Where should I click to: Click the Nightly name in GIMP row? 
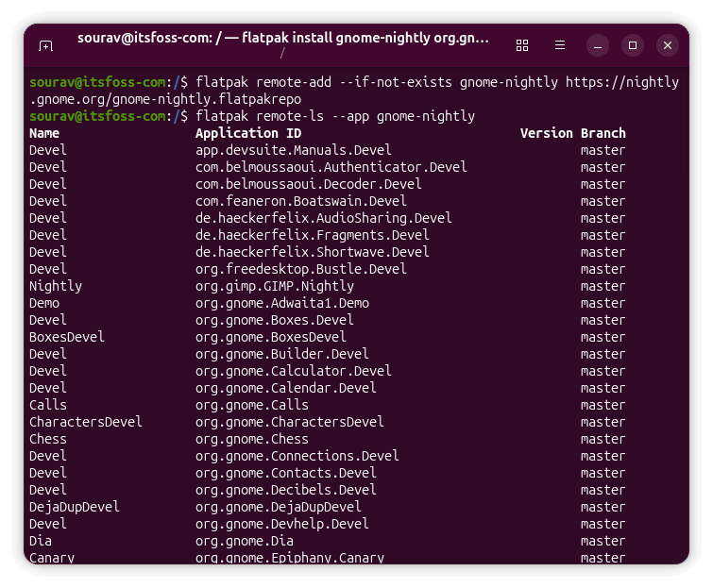click(56, 286)
